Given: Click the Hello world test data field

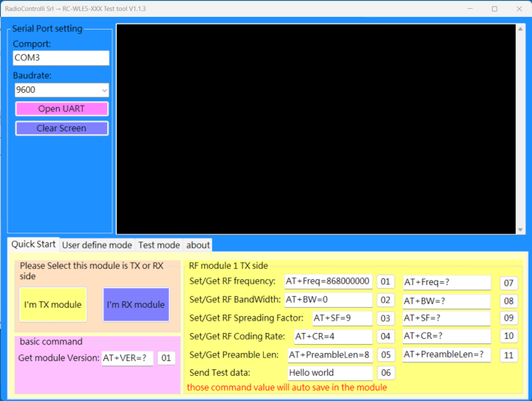Looking at the screenshot, I should pos(330,373).
